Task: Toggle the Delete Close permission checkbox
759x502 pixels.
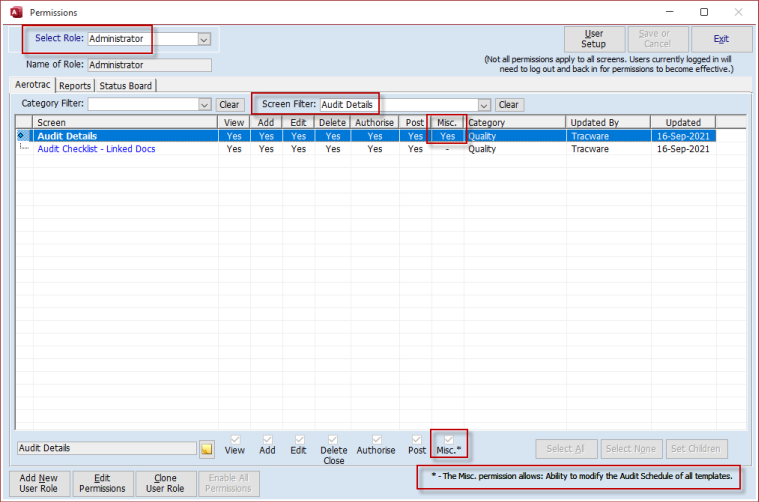Action: point(333,439)
